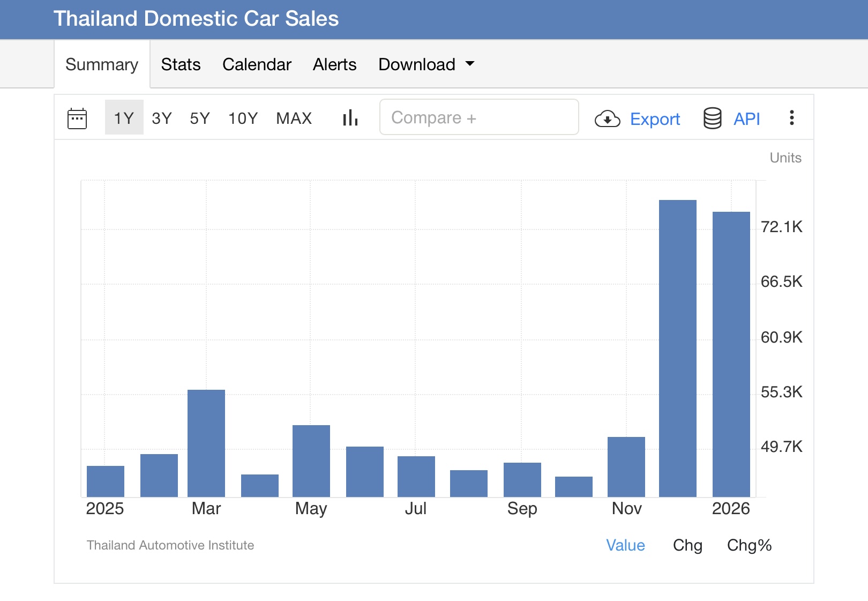Select the 1Y time range
The height and width of the screenshot is (601, 868).
(x=124, y=118)
